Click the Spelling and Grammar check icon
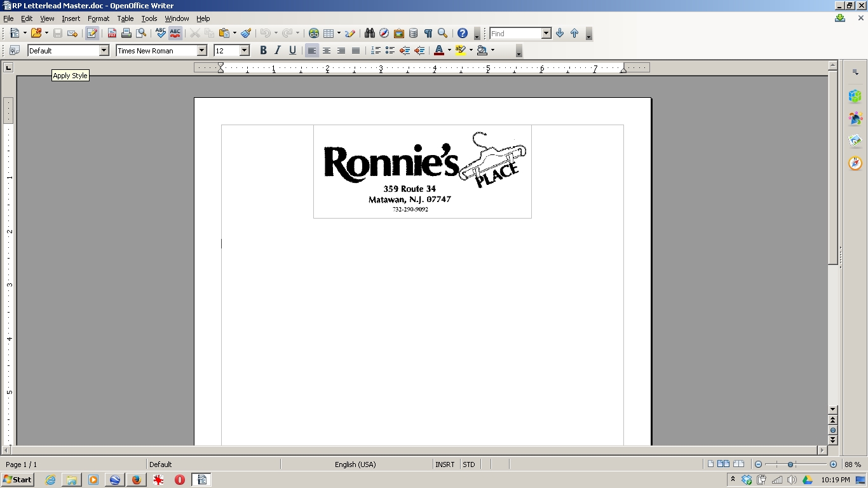The width and height of the screenshot is (868, 488). tap(160, 34)
